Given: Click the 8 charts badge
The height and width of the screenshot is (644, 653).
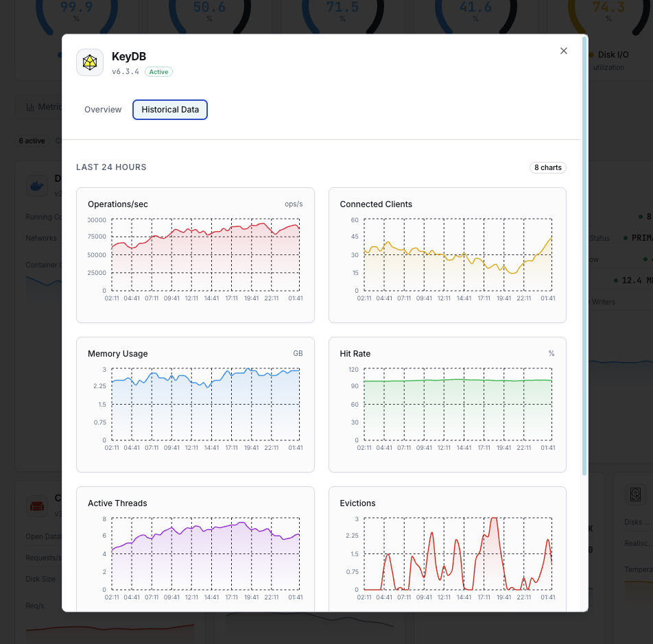Looking at the screenshot, I should (x=547, y=167).
